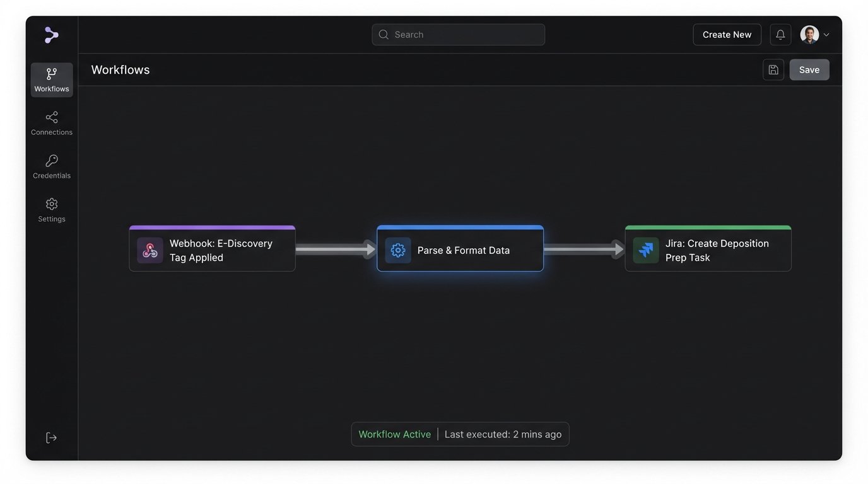Open notifications via the bell icon

[780, 35]
